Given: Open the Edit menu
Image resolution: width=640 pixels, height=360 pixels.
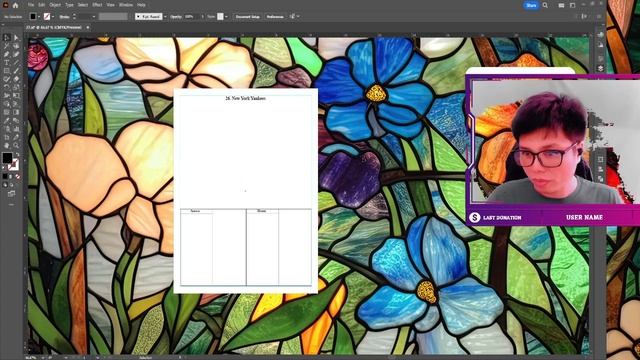Looking at the screenshot, I should pyautogui.click(x=42, y=5).
